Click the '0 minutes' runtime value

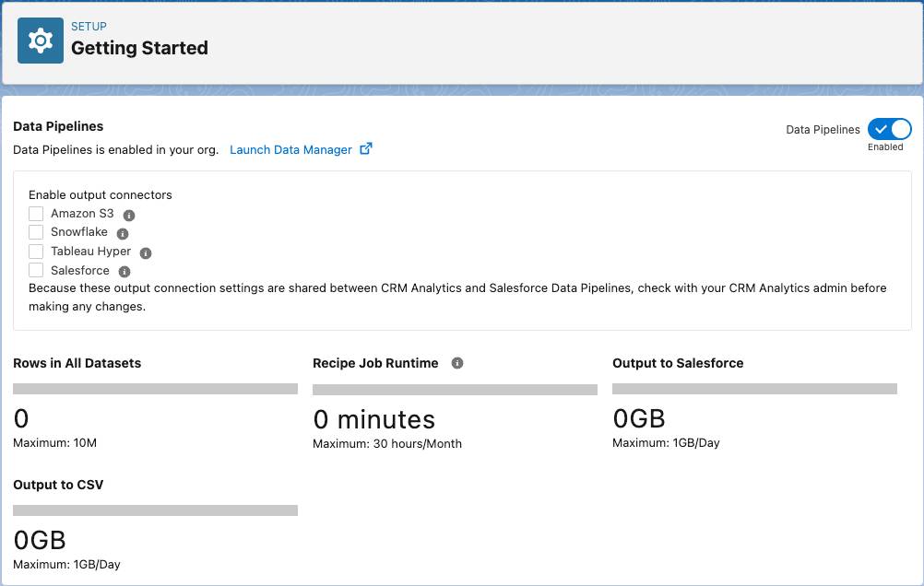coord(374,419)
